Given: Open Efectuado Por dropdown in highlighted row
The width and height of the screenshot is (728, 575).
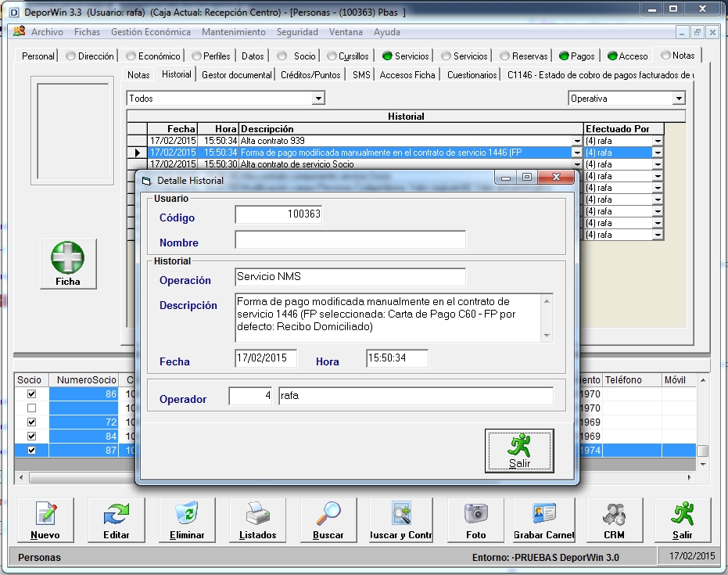Looking at the screenshot, I should click(658, 153).
